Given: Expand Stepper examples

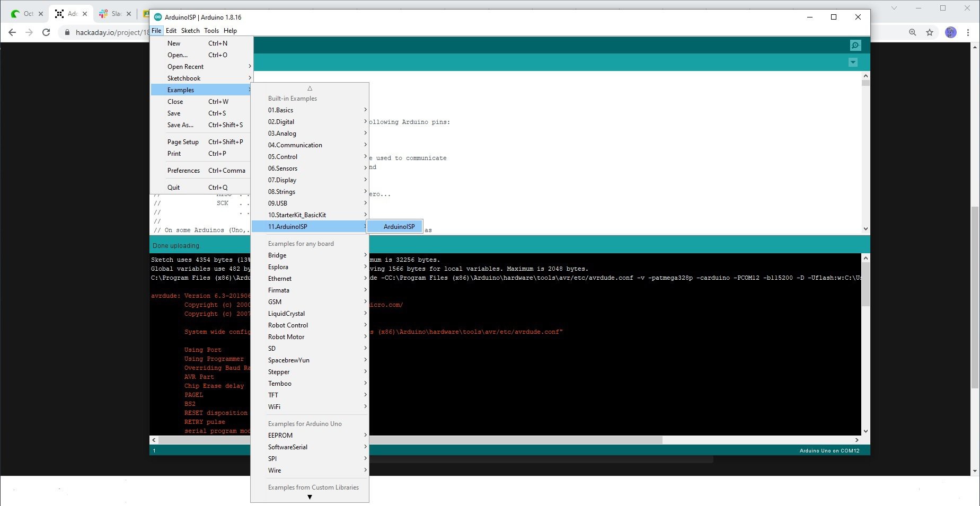Looking at the screenshot, I should click(310, 372).
